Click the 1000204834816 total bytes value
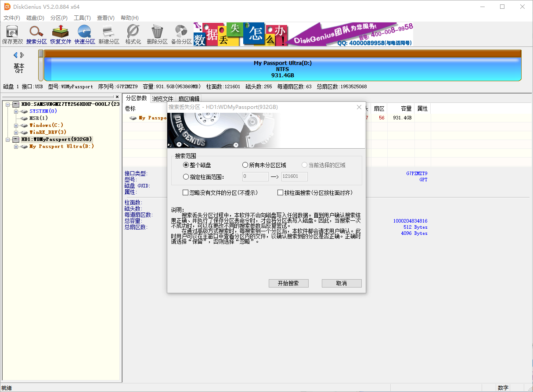The image size is (533, 392). click(x=410, y=221)
